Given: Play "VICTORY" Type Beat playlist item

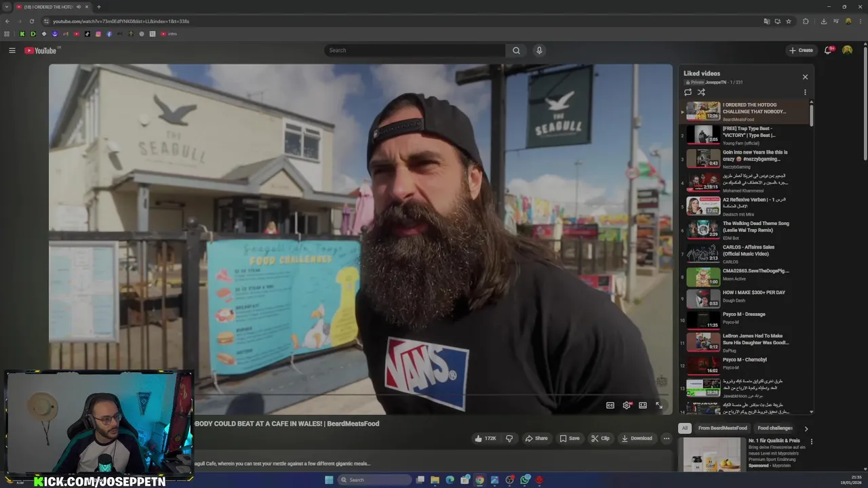Looking at the screenshot, I should (746, 135).
